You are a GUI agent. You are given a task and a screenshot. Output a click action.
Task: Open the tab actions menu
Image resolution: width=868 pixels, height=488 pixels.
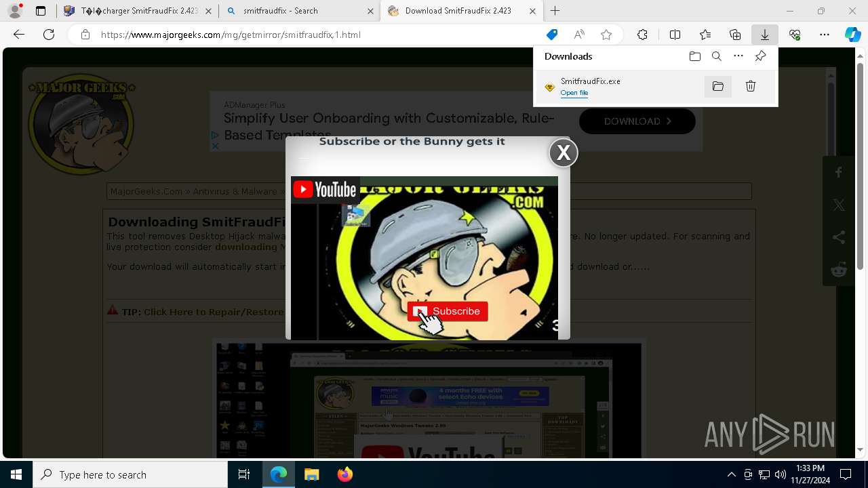point(41,11)
